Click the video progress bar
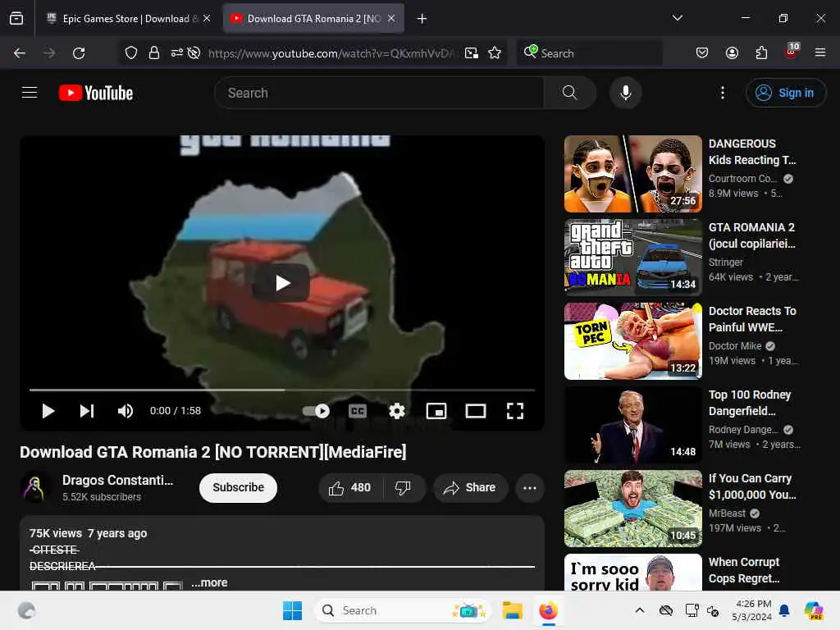This screenshot has height=630, width=840. click(282, 390)
